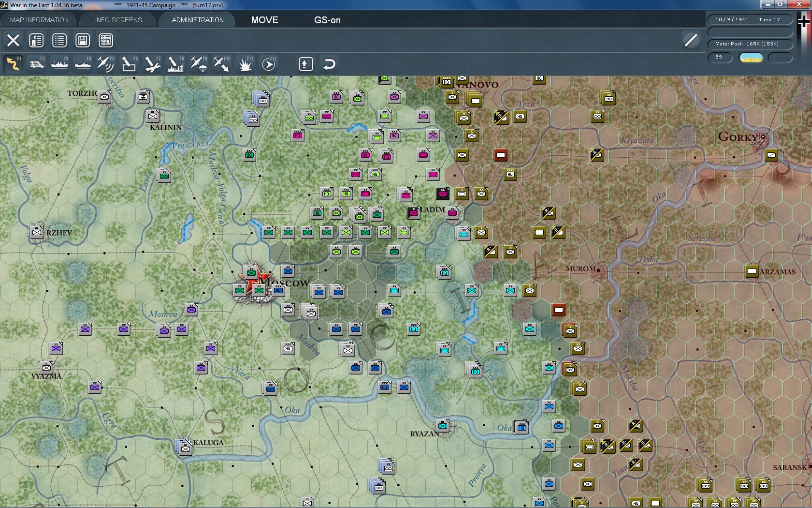Image resolution: width=812 pixels, height=508 pixels.
Task: Select the F2 rail movement mode icon
Action: coord(36,64)
